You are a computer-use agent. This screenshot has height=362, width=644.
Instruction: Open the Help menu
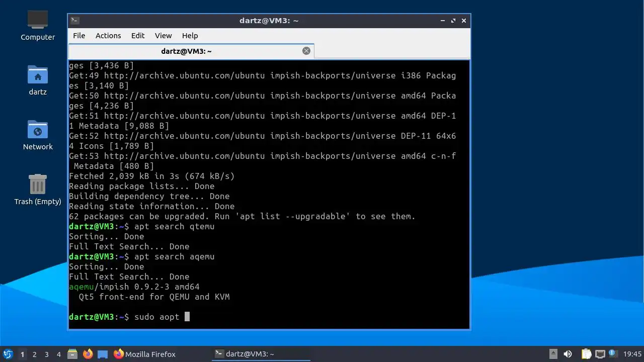point(190,36)
